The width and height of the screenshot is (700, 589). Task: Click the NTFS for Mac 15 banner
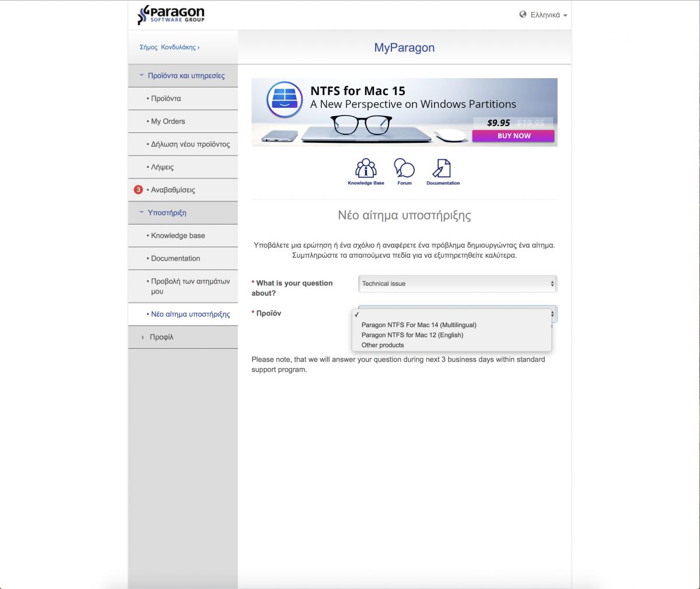pyautogui.click(x=404, y=112)
